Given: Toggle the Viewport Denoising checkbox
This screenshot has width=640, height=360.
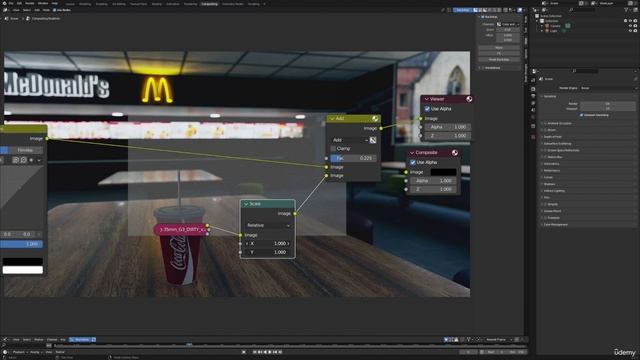Looking at the screenshot, I should [582, 115].
